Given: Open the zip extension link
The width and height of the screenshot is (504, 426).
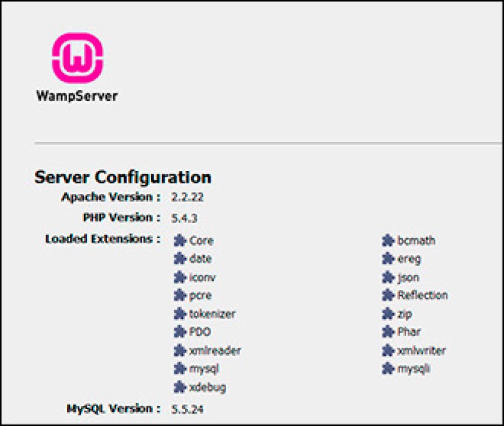Looking at the screenshot, I should (404, 314).
